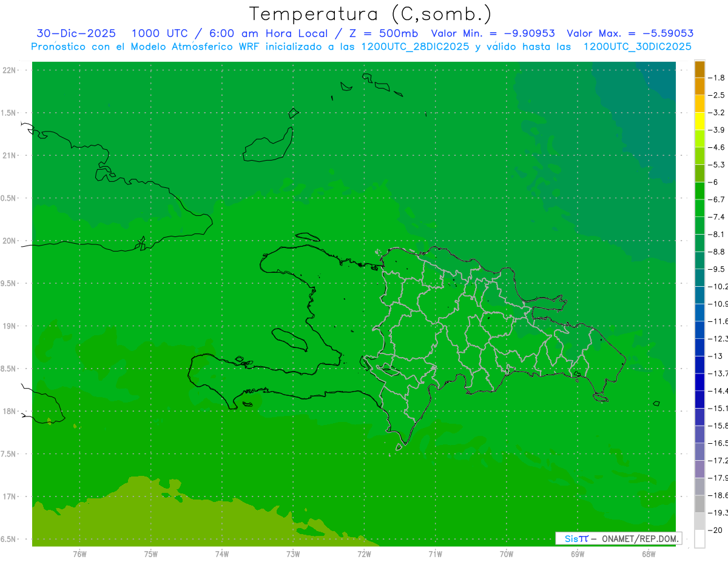Click the '74W' longitude label
The width and height of the screenshot is (728, 562).
[222, 554]
